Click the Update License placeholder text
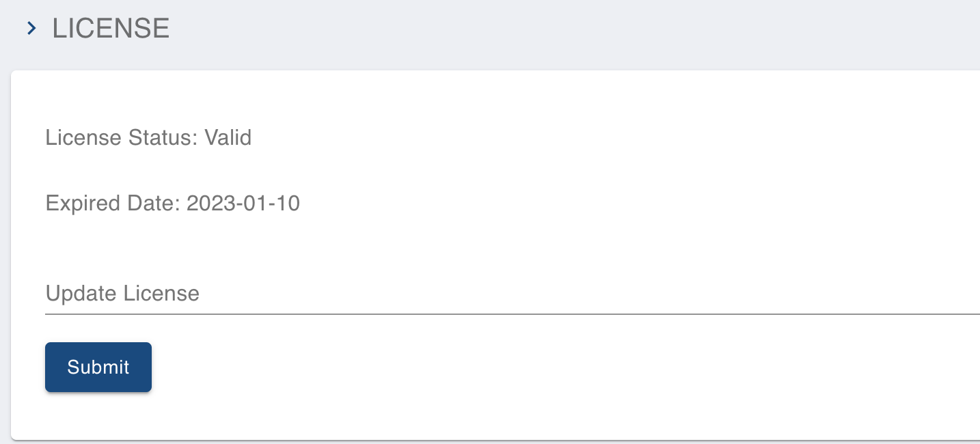The image size is (980, 444). coord(122,293)
